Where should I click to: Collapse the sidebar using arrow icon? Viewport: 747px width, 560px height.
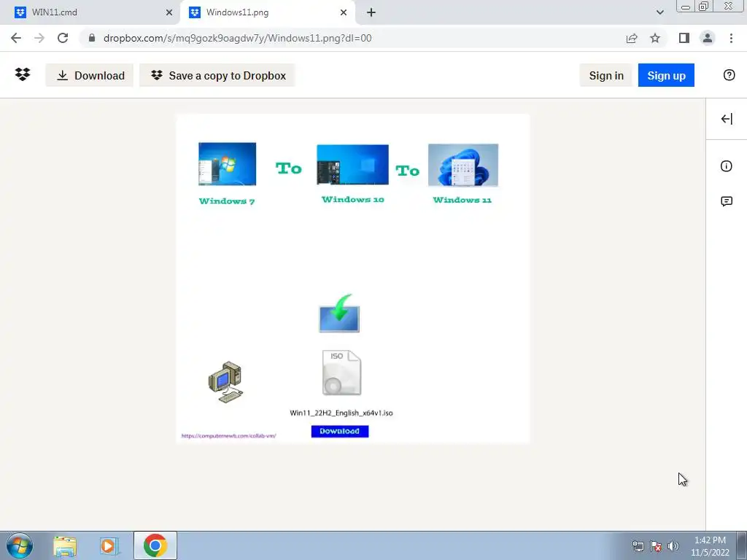tap(727, 119)
